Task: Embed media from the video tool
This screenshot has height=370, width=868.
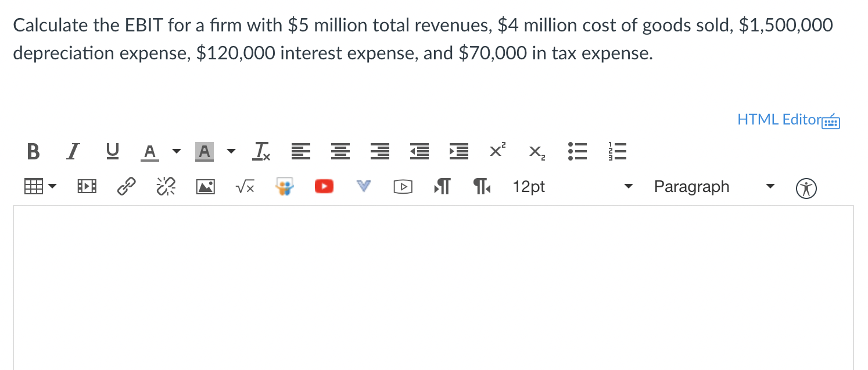Action: click(87, 186)
